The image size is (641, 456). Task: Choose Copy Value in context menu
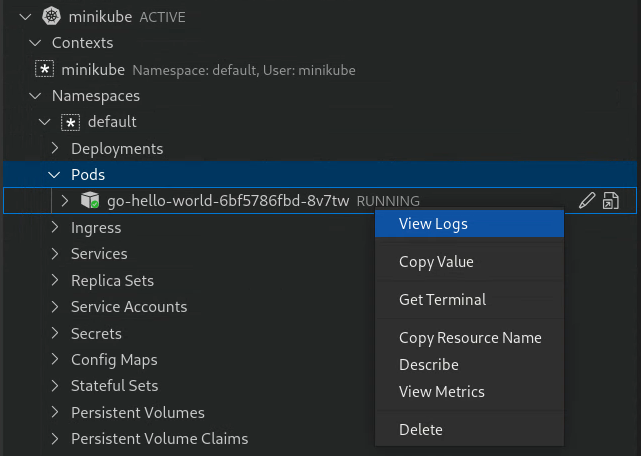(436, 262)
